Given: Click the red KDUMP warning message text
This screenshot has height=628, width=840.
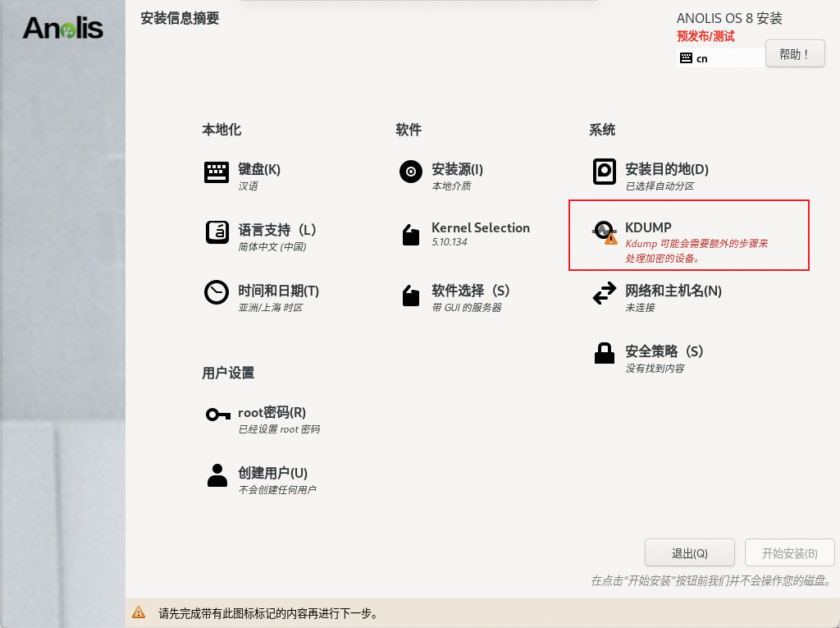Looking at the screenshot, I should [x=696, y=251].
